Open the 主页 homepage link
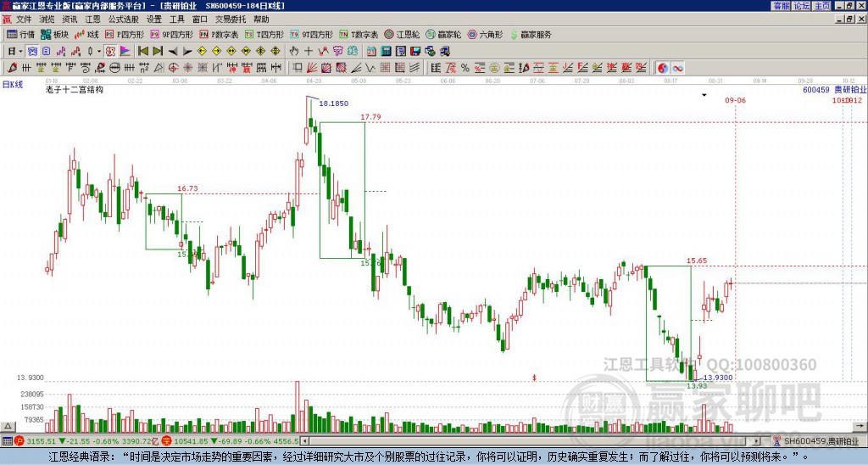Image resolution: width=868 pixels, height=465 pixels. click(822, 6)
